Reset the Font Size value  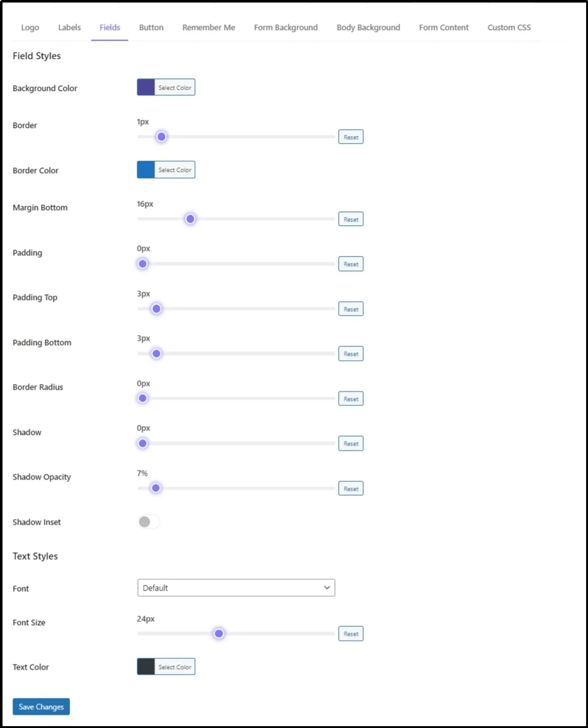point(350,633)
